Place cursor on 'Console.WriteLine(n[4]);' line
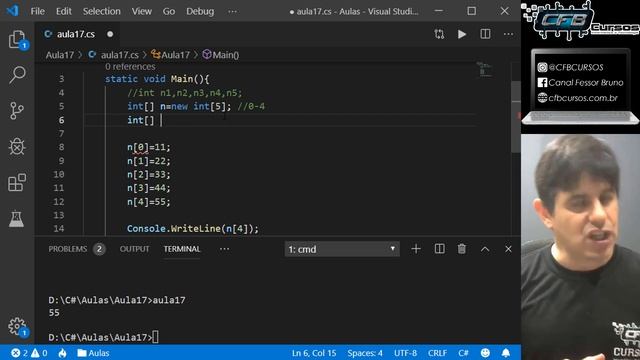This screenshot has height=360, width=640. (x=193, y=229)
